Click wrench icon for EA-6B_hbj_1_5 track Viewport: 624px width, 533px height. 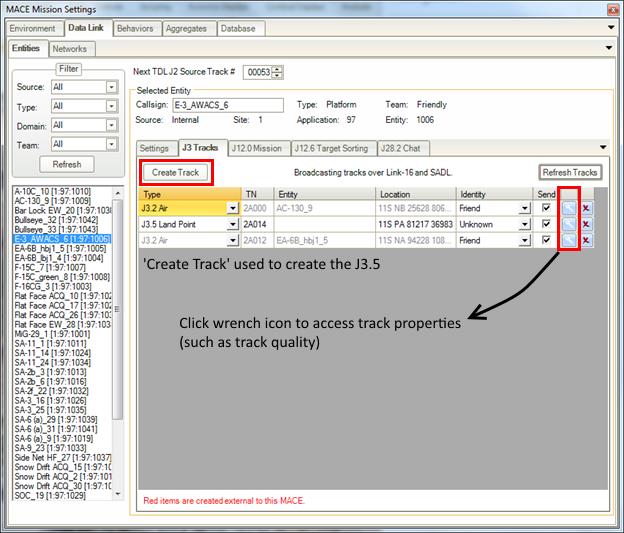tap(568, 240)
